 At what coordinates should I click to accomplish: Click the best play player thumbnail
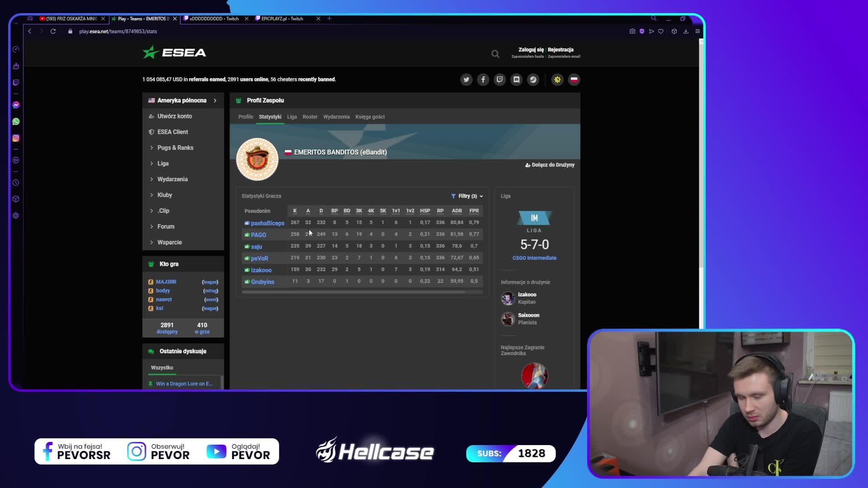pyautogui.click(x=534, y=375)
